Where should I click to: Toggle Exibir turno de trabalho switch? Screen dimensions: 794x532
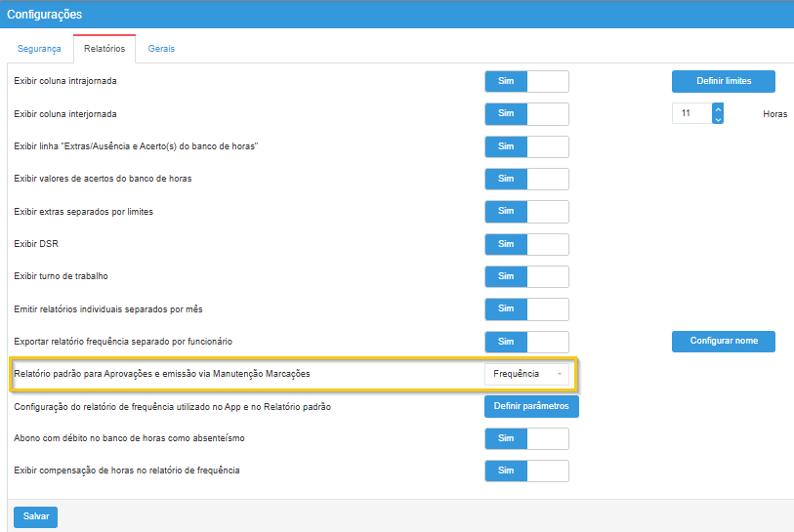pyautogui.click(x=526, y=276)
